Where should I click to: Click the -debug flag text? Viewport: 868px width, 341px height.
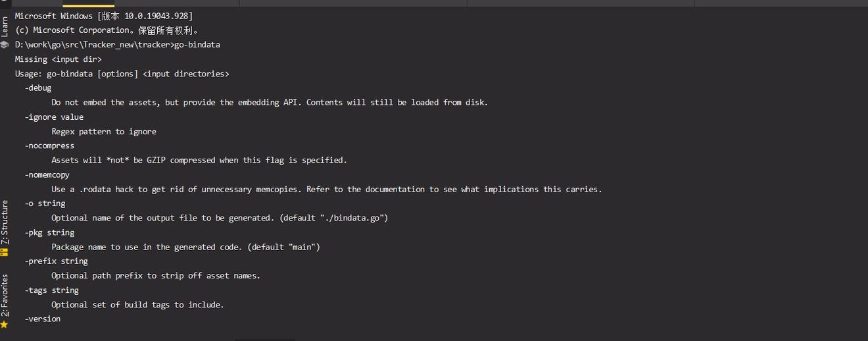[38, 88]
